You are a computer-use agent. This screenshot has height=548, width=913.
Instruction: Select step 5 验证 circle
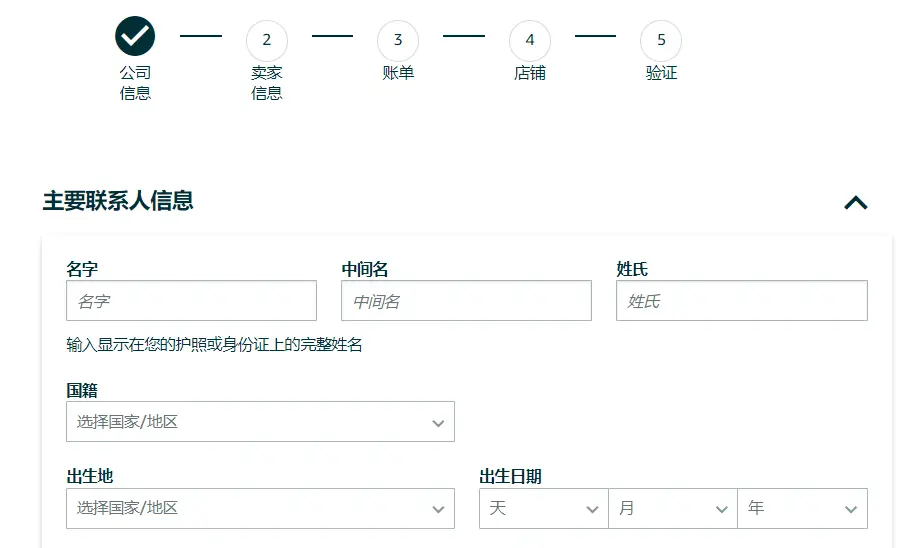661,40
